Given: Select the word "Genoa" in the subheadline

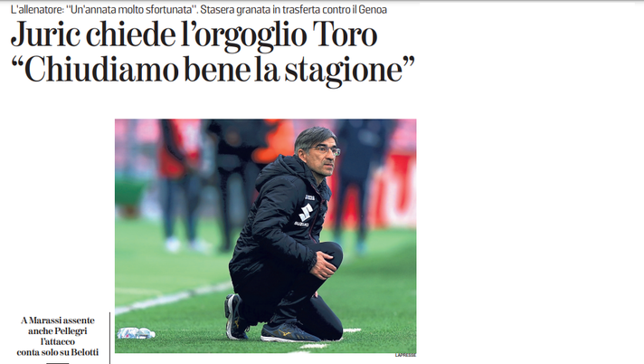Looking at the screenshot, I should [372, 9].
